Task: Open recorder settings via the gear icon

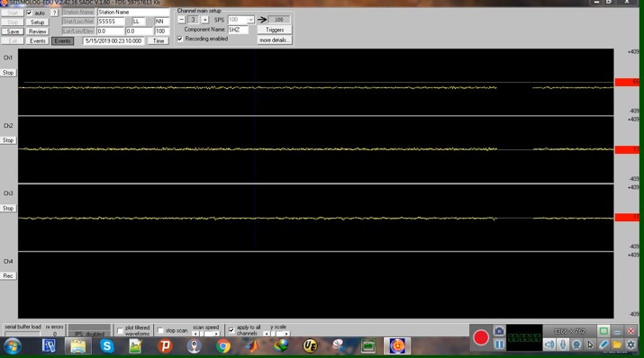Action: click(x=630, y=345)
